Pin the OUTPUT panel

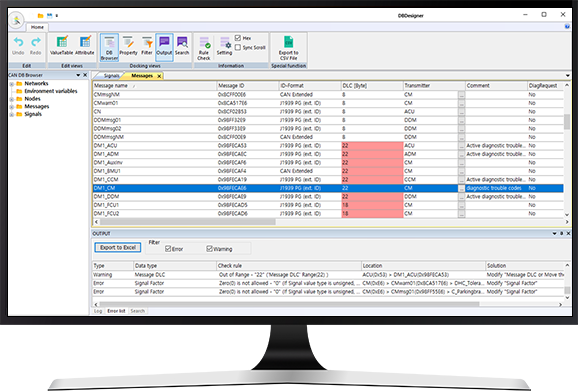[561, 233]
